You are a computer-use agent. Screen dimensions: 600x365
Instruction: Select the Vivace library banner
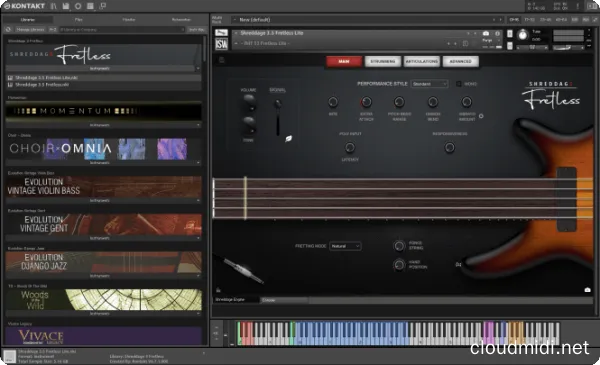click(x=103, y=336)
